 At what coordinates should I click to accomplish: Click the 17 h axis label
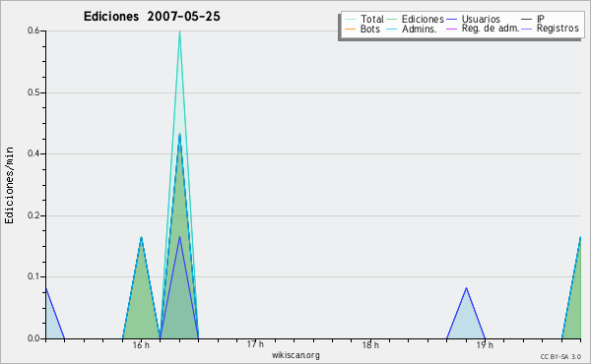point(255,344)
